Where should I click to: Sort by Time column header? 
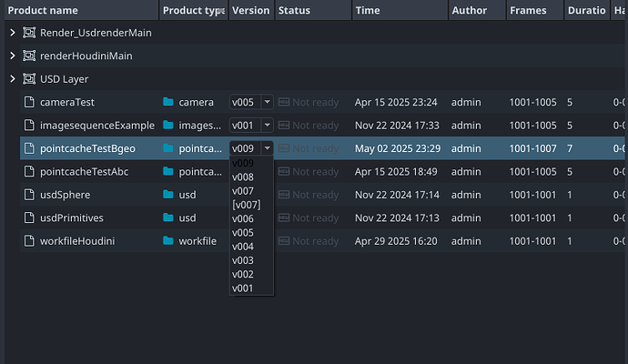click(400, 10)
